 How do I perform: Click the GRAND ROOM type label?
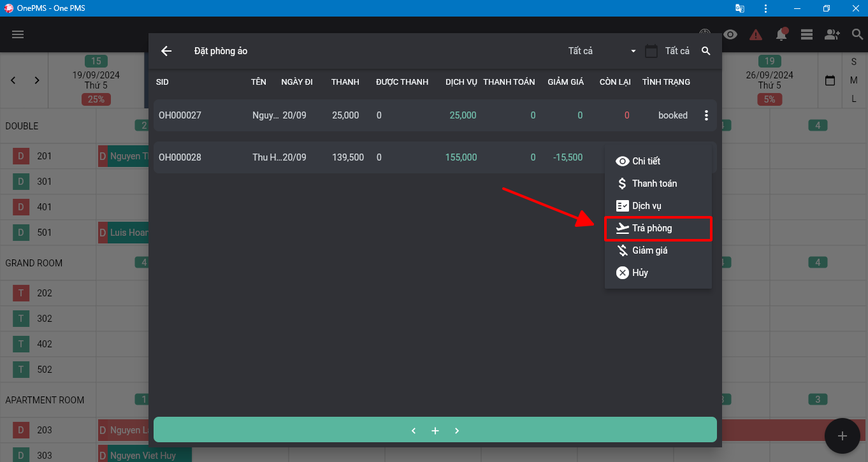coord(34,263)
